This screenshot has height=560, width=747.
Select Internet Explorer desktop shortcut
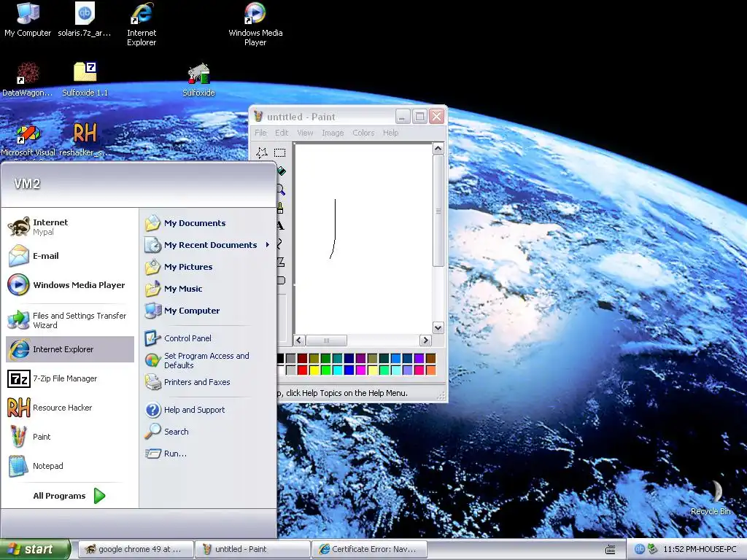pyautogui.click(x=142, y=25)
